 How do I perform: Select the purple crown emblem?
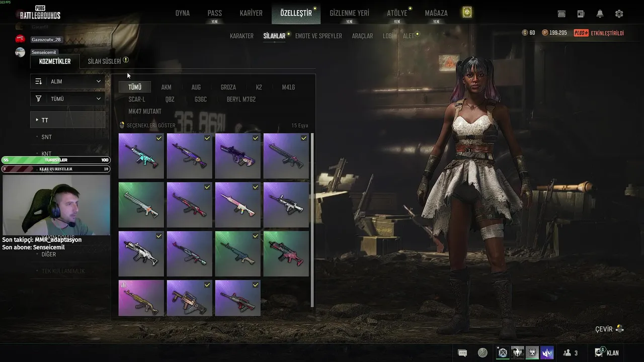[547, 353]
